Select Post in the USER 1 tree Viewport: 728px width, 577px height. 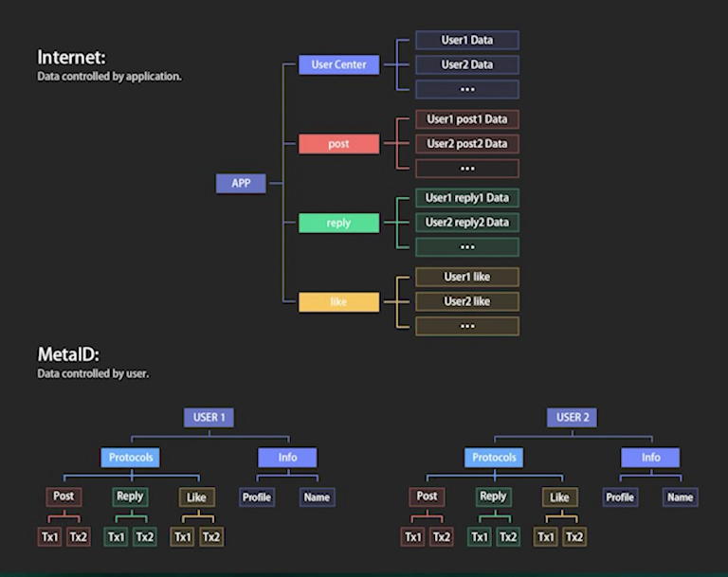(x=64, y=496)
